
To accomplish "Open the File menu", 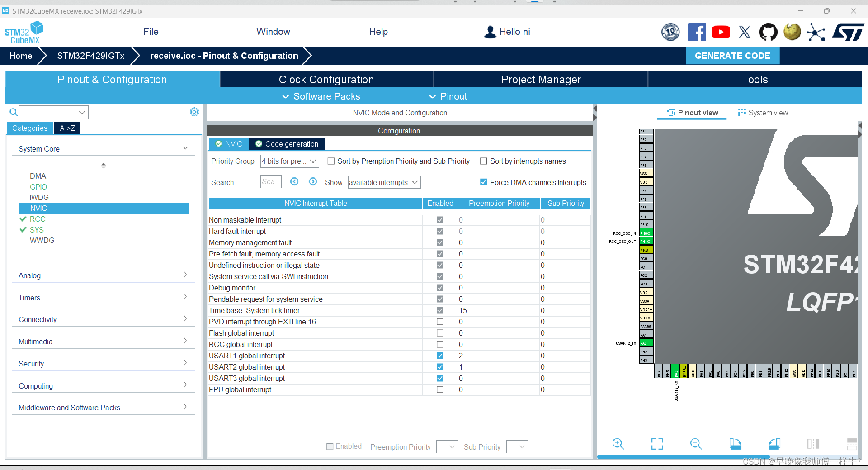I will click(151, 32).
